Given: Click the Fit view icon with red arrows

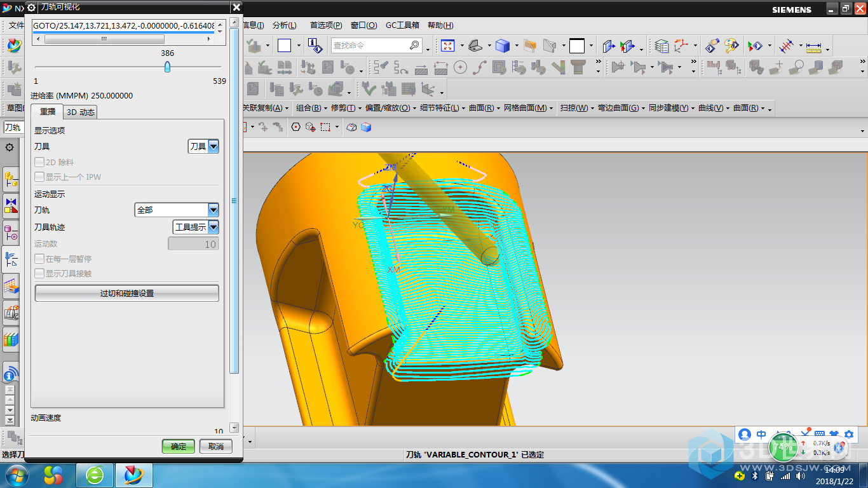Looking at the screenshot, I should click(x=448, y=46).
